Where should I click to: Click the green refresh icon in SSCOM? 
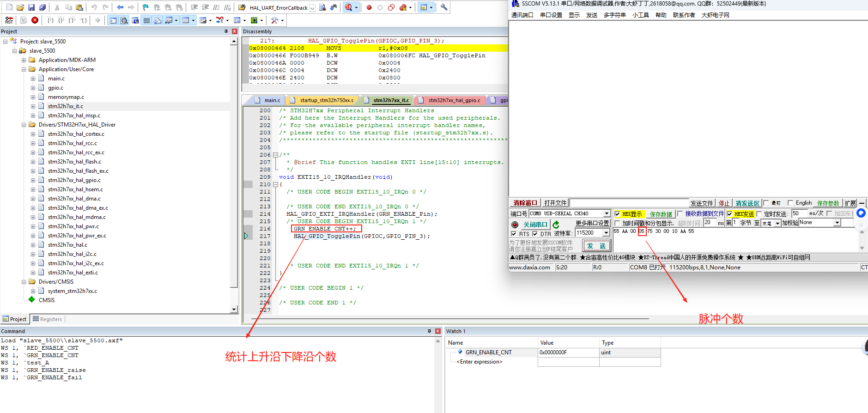click(x=556, y=225)
